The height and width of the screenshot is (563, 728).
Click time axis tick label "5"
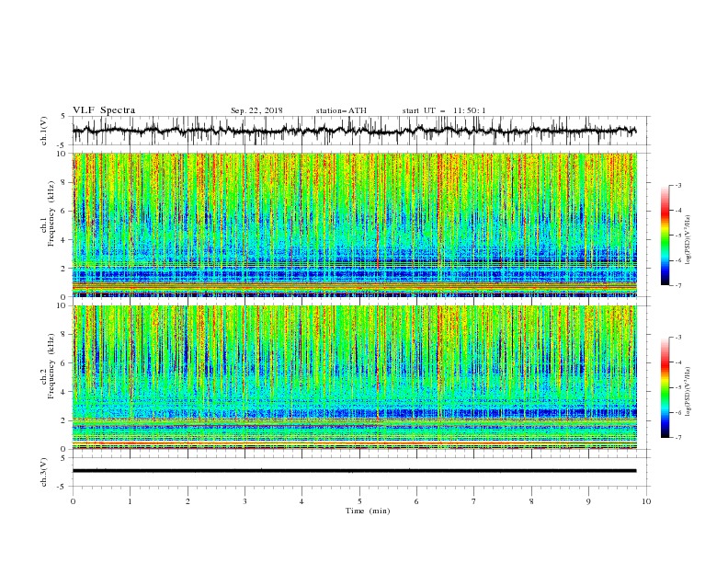[x=359, y=501]
